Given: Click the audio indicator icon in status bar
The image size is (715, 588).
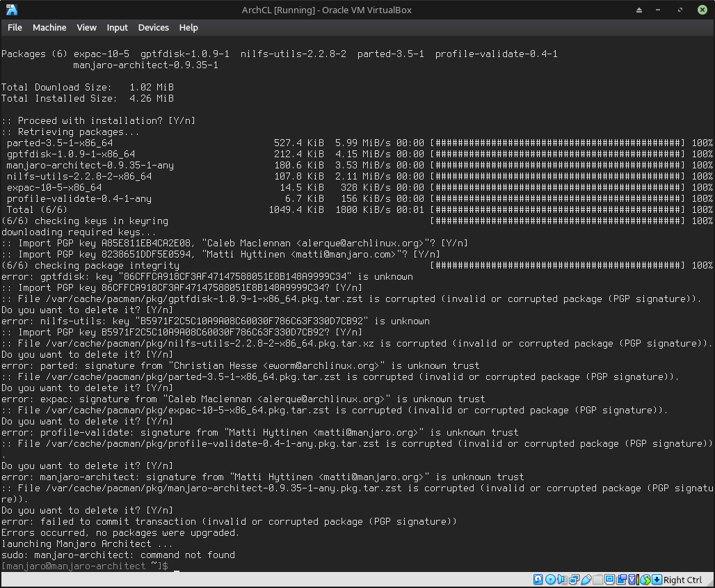Looking at the screenshot, I should 562,580.
